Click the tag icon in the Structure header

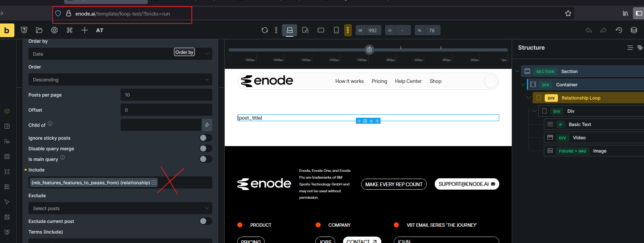[640, 48]
